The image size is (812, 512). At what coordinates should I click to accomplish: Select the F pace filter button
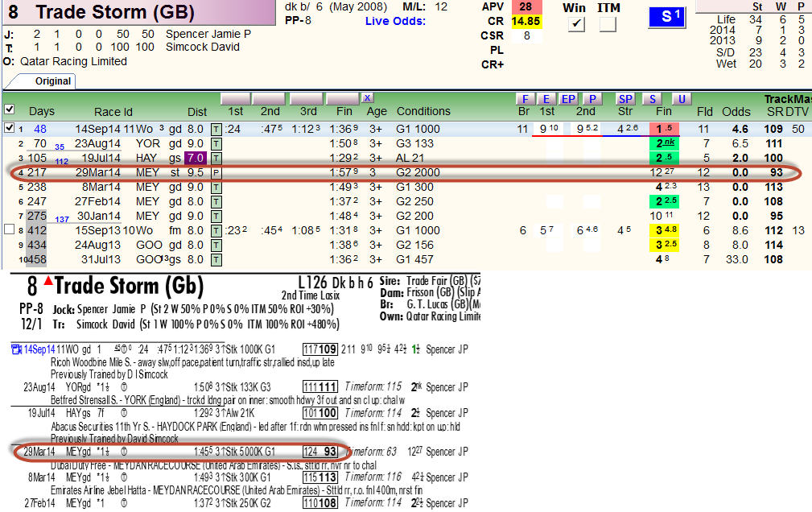pyautogui.click(x=526, y=99)
